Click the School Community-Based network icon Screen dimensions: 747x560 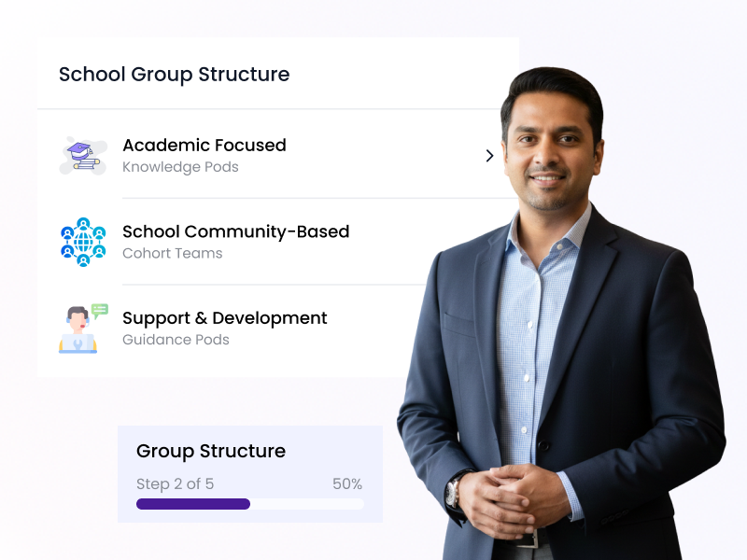[82, 241]
